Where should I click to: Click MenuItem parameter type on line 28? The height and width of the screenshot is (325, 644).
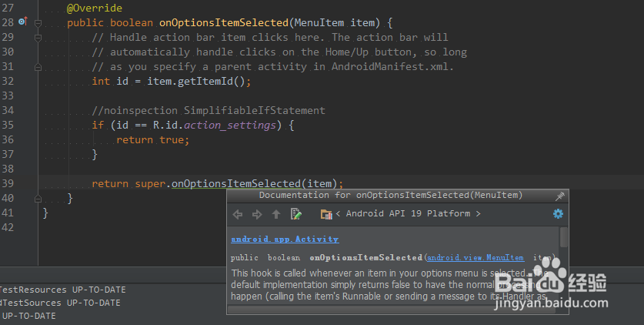pyautogui.click(x=319, y=23)
